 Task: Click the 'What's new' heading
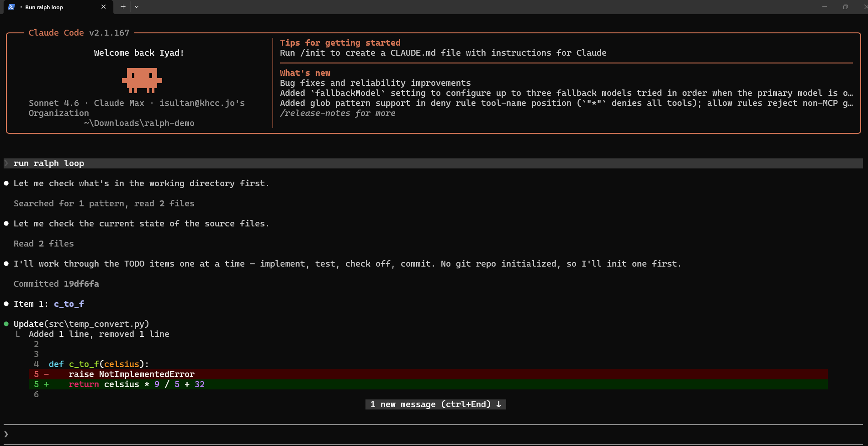pyautogui.click(x=305, y=73)
